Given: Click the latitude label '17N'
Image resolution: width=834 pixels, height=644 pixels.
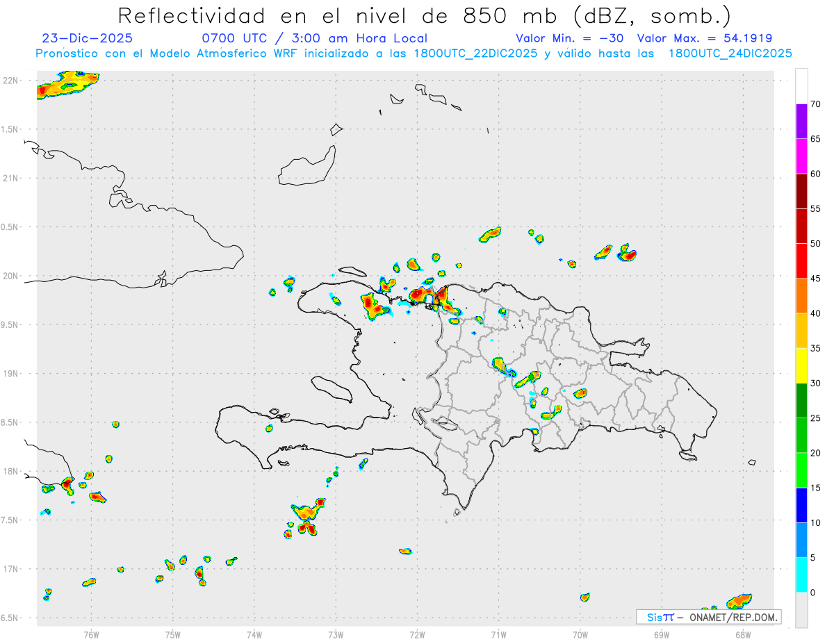Looking at the screenshot, I should pyautogui.click(x=11, y=569).
